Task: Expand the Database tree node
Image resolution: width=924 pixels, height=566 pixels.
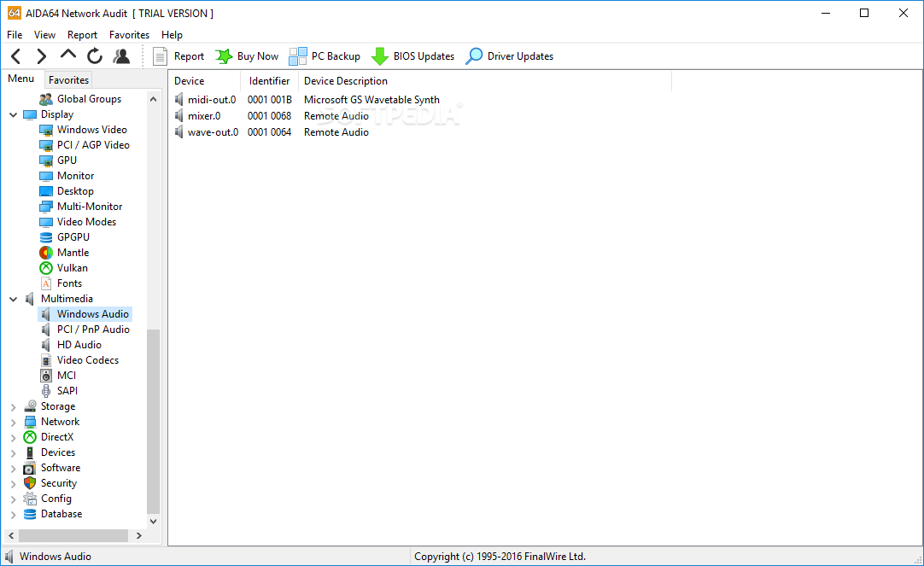Action: point(13,514)
